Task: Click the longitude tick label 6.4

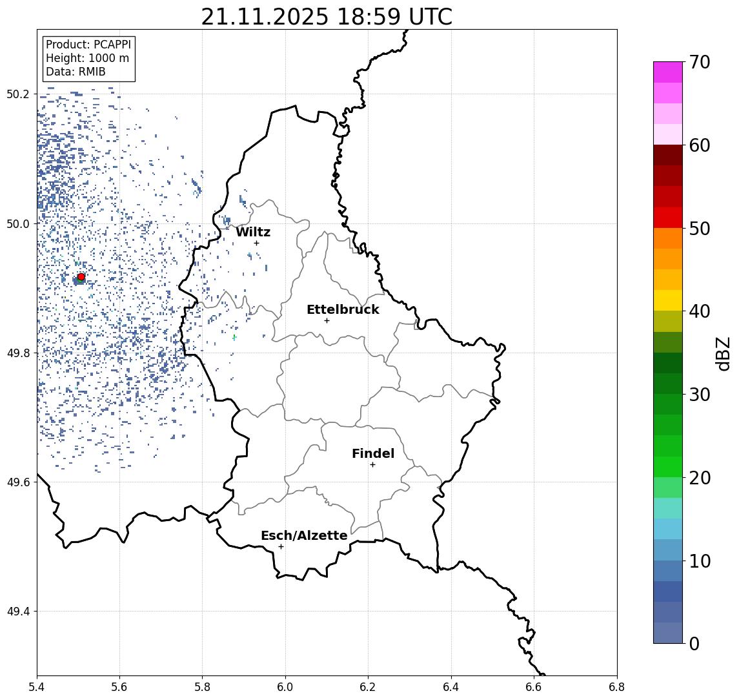Action: click(452, 687)
